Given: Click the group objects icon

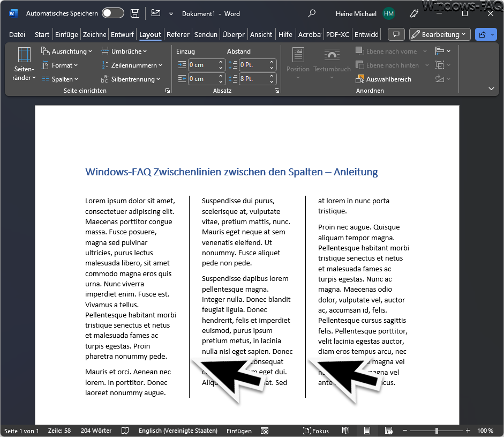Looking at the screenshot, I should (442, 65).
